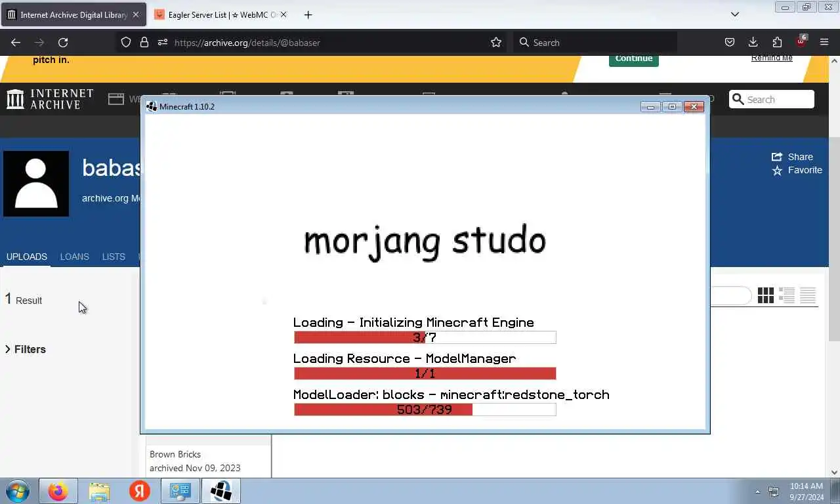Screen dimensions: 840x504
Task: Open the UPLOADS tab
Action: coord(27,257)
